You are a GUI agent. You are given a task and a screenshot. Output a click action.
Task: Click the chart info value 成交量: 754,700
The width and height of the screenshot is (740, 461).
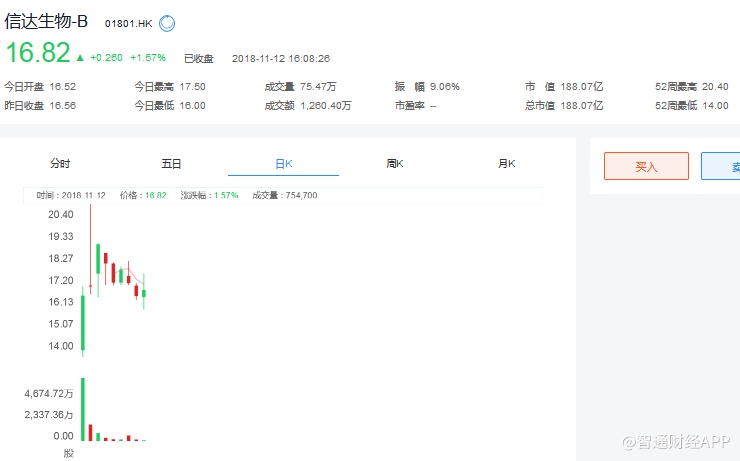[x=285, y=195]
